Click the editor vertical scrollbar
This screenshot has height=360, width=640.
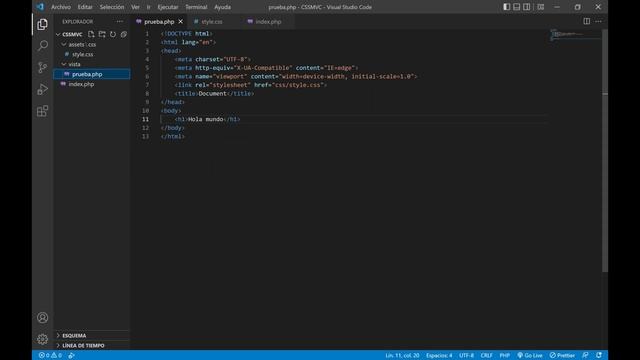coord(605,151)
